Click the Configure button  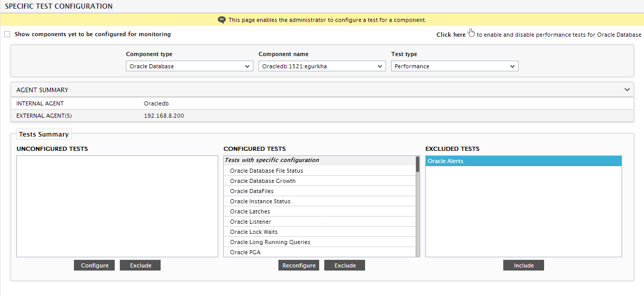94,265
